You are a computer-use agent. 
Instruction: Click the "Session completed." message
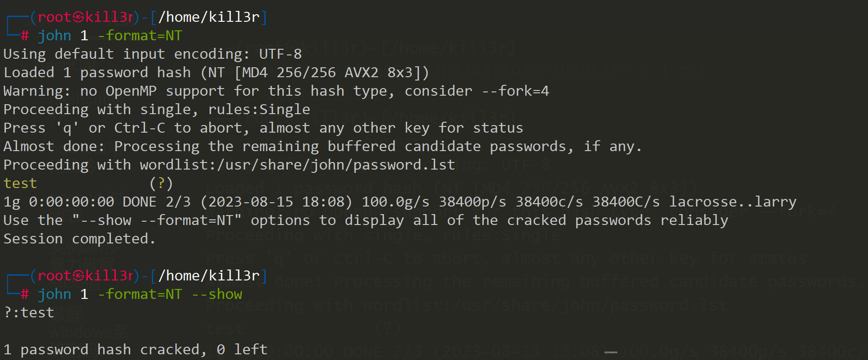pyautogui.click(x=79, y=239)
